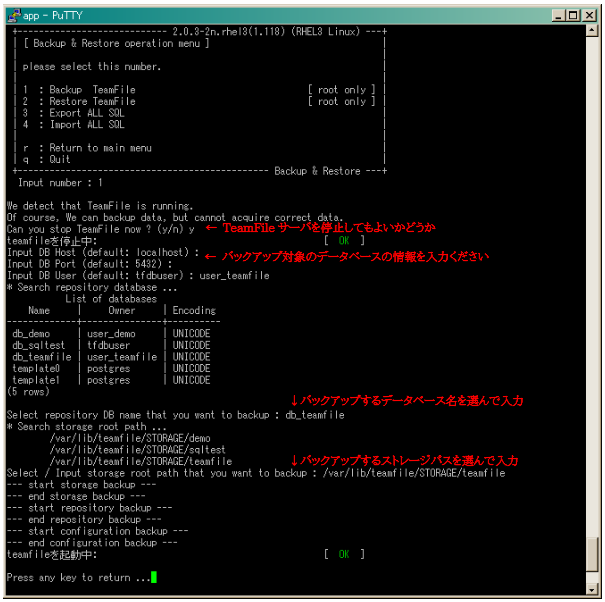
Task: Click the "2 : Restore TeamFile" menu line
Action: point(80,101)
